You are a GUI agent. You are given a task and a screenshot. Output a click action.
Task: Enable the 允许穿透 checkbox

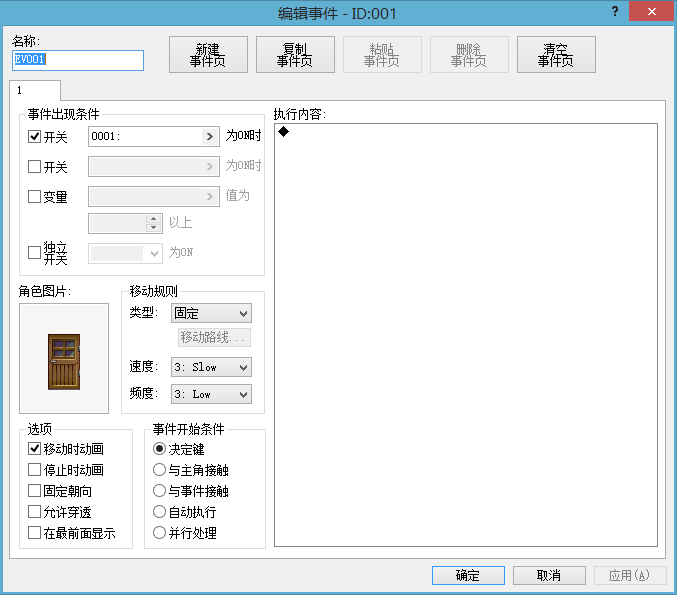click(35, 512)
